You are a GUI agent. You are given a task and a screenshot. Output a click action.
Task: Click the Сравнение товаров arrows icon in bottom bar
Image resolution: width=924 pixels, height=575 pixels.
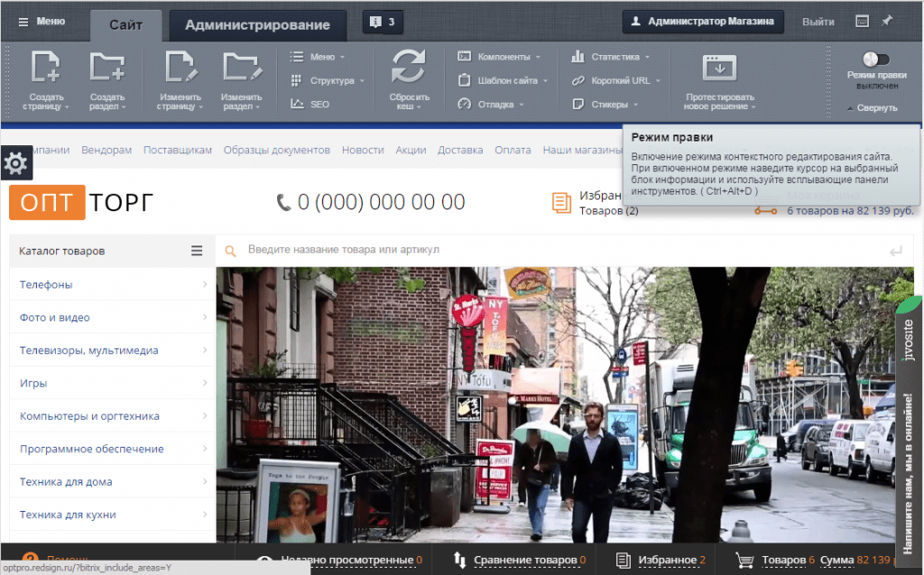coord(459,560)
